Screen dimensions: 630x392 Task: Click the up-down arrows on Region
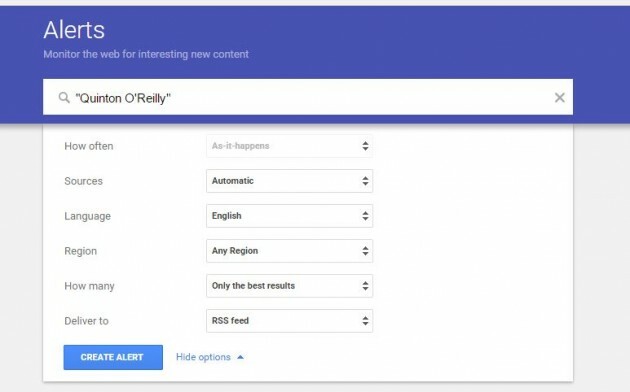click(365, 251)
